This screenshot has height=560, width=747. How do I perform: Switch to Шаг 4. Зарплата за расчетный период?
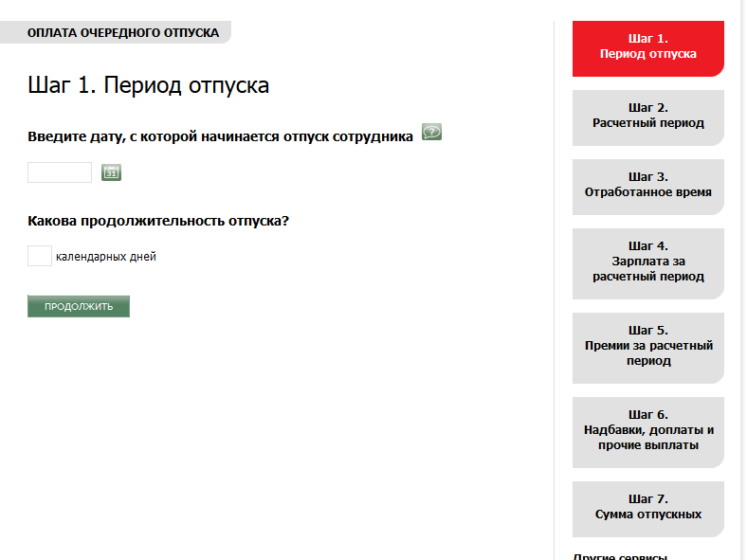tap(647, 262)
